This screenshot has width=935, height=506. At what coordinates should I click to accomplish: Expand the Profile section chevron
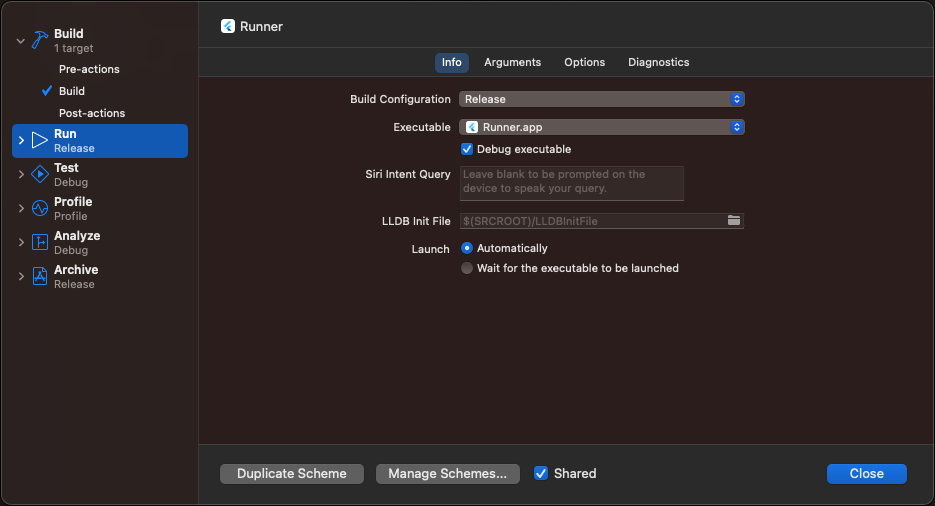click(21, 208)
